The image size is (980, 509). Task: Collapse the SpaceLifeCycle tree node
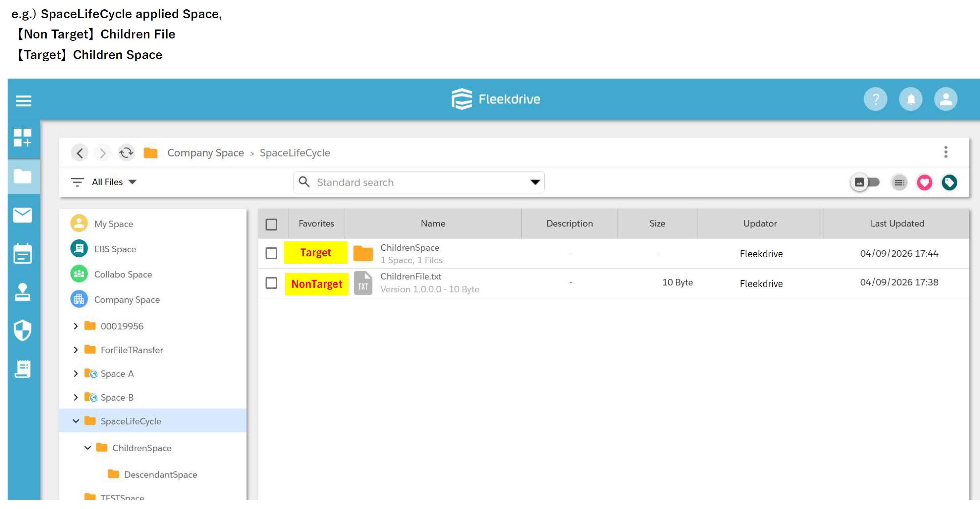pos(76,421)
